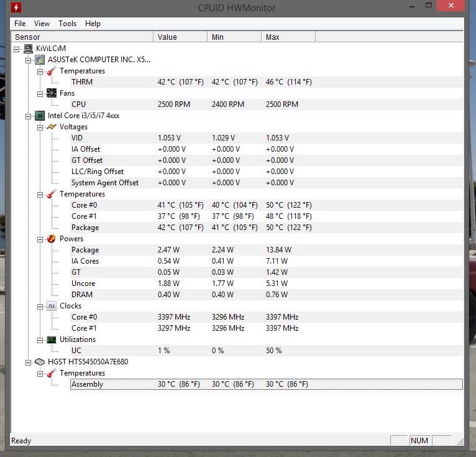Click the Intel Core processor chip icon
The image size is (476, 457).
click(40, 116)
